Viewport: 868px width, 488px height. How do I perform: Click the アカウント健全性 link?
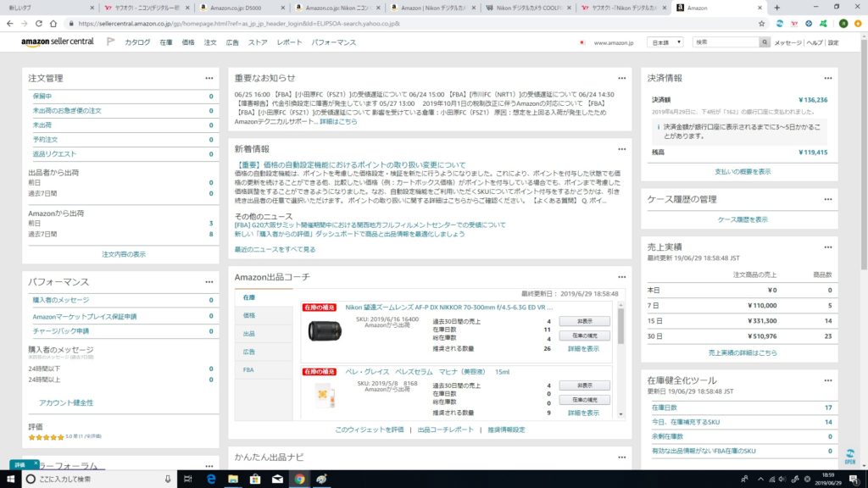(x=66, y=402)
